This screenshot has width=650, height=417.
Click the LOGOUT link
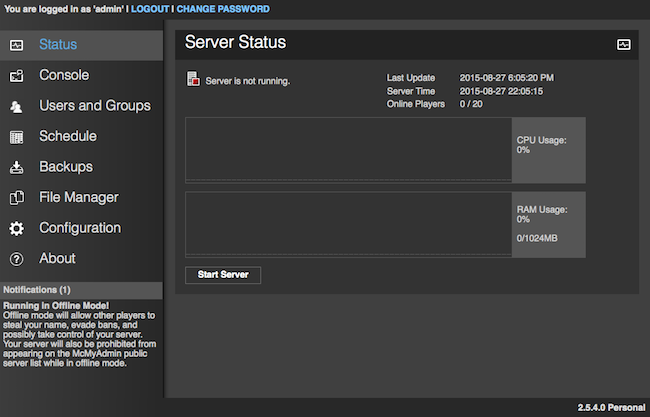point(150,9)
